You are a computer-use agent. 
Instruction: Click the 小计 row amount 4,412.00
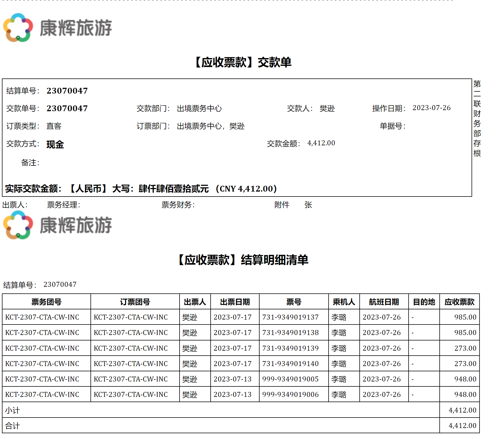[462, 410]
